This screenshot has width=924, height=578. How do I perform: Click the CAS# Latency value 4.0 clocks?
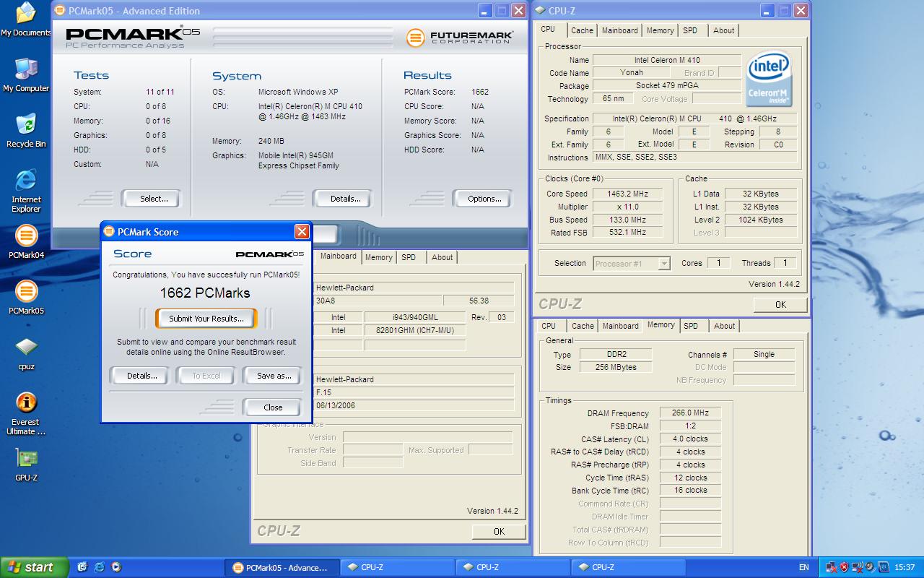tap(690, 439)
